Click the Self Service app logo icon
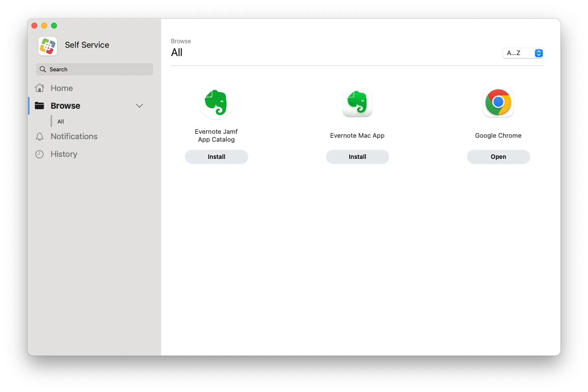 click(48, 46)
